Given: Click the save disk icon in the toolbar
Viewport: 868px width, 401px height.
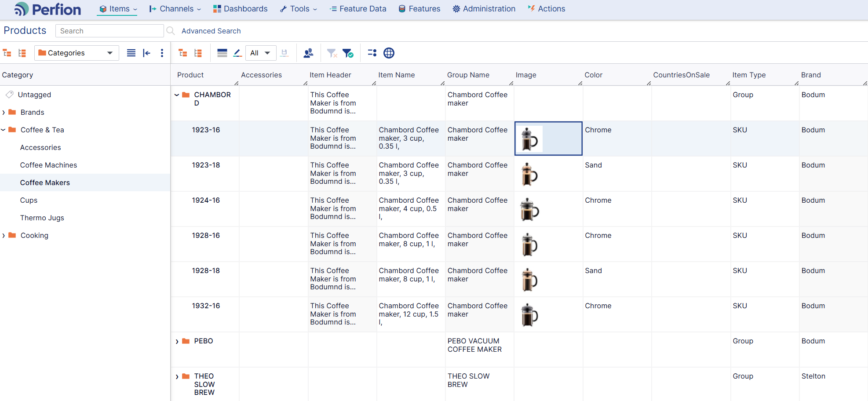Looking at the screenshot, I should pyautogui.click(x=284, y=53).
